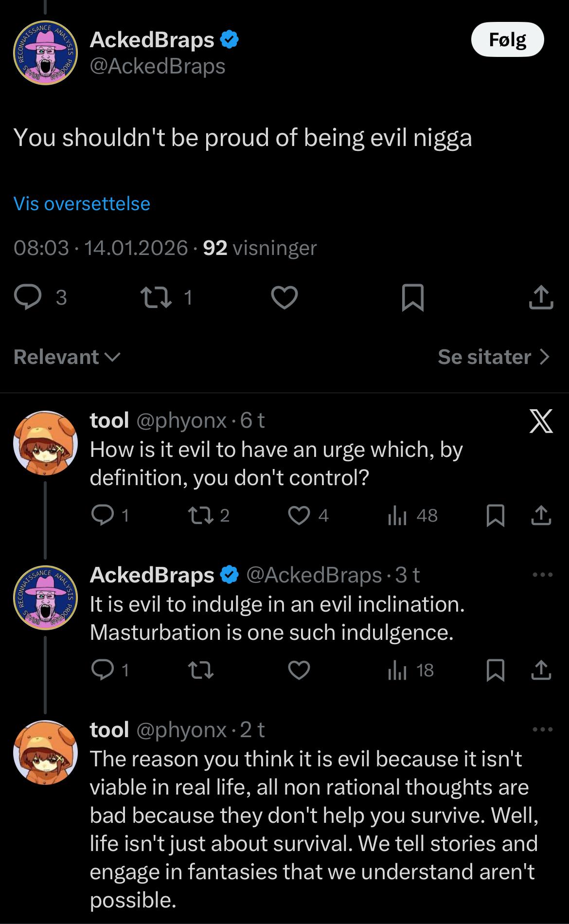The width and height of the screenshot is (569, 924).
Task: Share AckedBraps' reply with 18 views
Action: 541,670
